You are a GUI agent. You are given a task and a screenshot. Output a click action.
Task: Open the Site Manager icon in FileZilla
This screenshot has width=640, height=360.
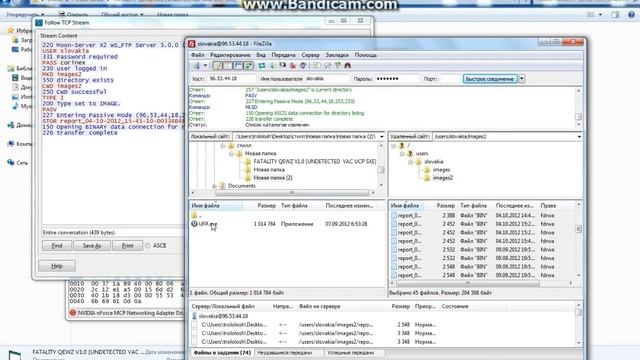pyautogui.click(x=196, y=66)
